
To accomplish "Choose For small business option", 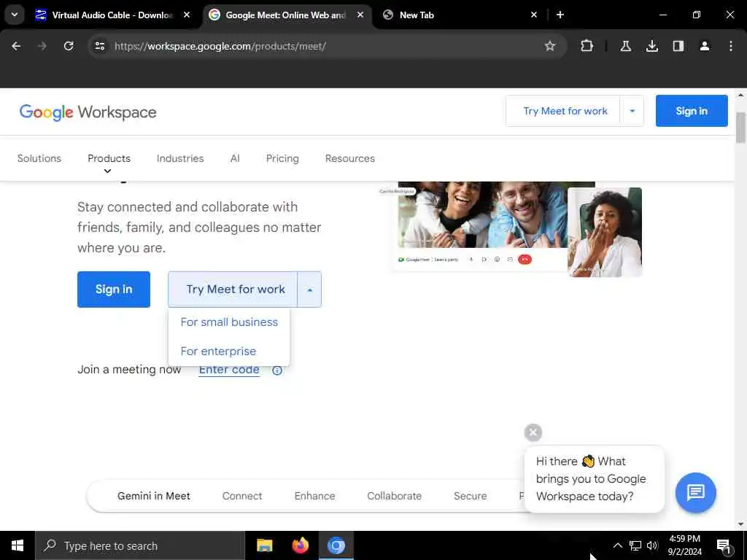I will pyautogui.click(x=229, y=322).
